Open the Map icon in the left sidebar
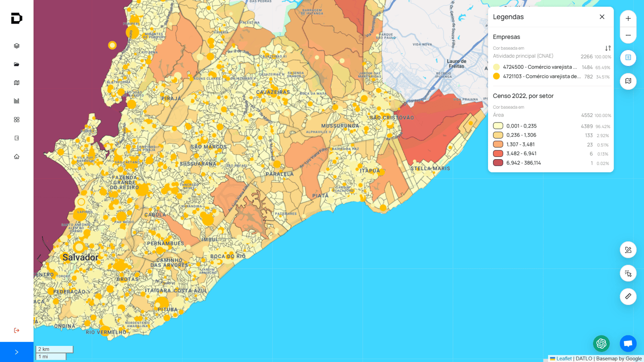Screen dimensions: 644x362 [x=17, y=83]
